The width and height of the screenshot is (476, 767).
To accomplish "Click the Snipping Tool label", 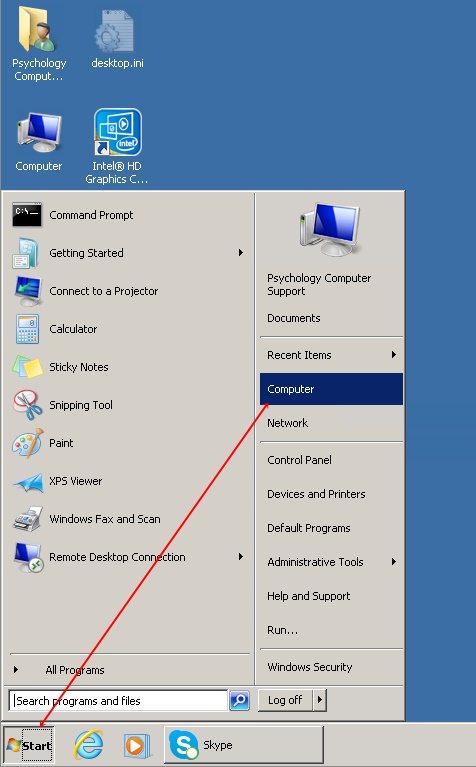I will coord(81,405).
